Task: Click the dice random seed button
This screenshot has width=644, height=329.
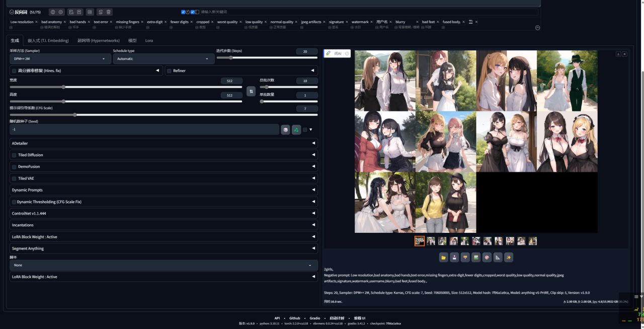Action: (x=286, y=130)
